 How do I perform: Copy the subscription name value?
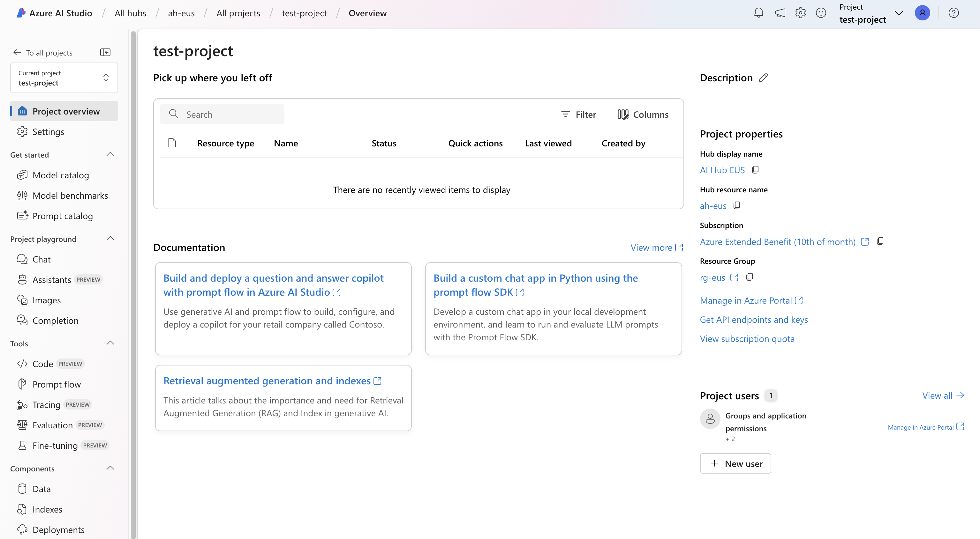(x=880, y=241)
